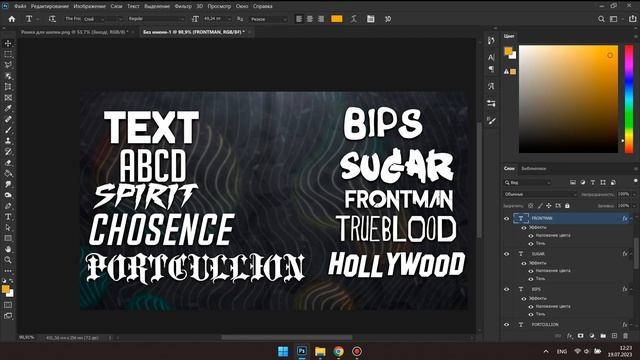Open the layer blend mode dropdown
The image size is (640, 360).
pos(540,194)
